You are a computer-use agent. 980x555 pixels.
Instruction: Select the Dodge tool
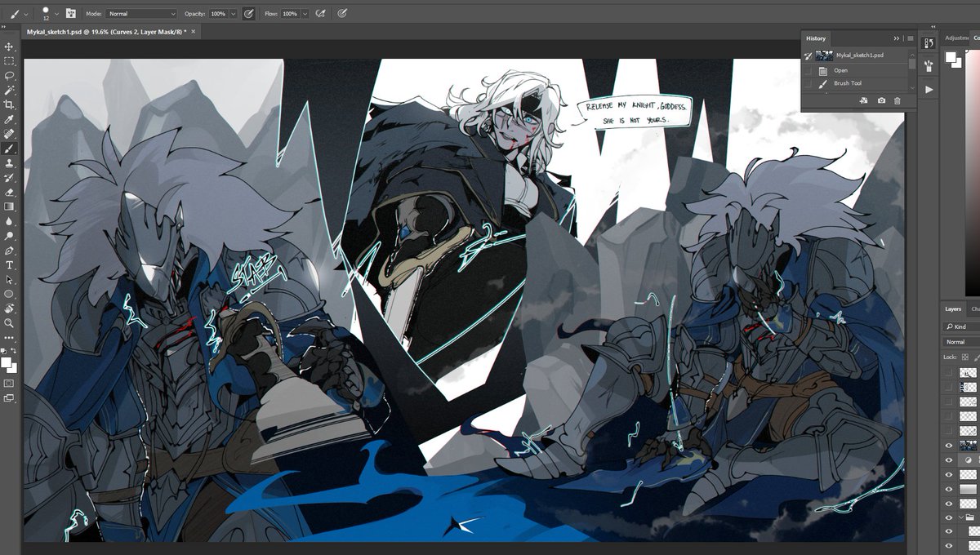(x=9, y=236)
